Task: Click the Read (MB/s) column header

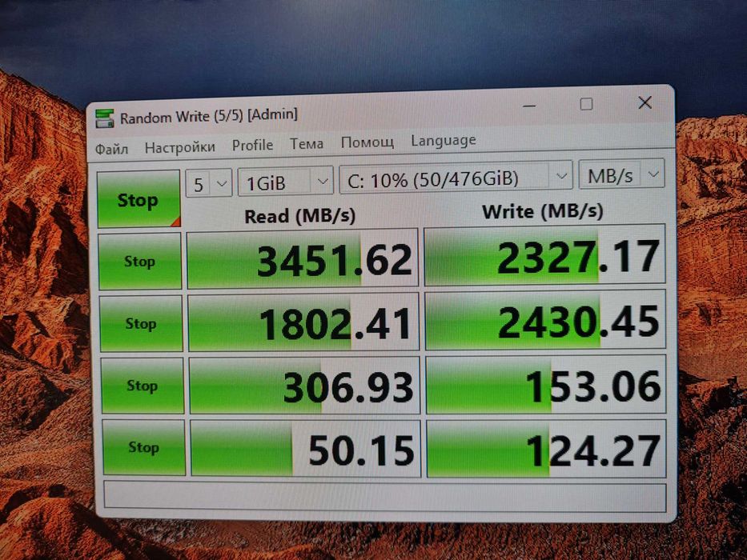Action: pyautogui.click(x=300, y=217)
